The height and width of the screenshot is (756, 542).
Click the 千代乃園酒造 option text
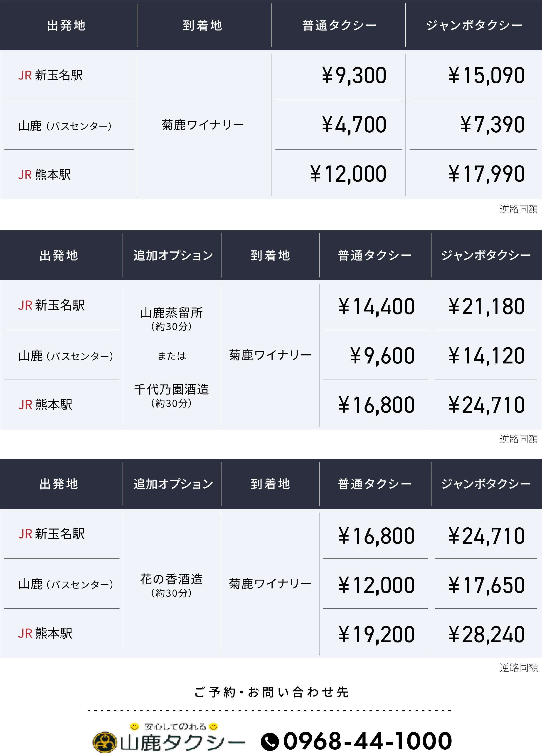172,389
